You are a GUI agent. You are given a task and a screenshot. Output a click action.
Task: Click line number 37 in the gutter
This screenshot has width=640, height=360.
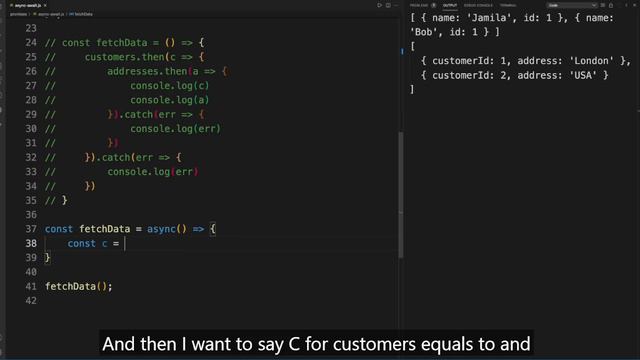(31, 229)
